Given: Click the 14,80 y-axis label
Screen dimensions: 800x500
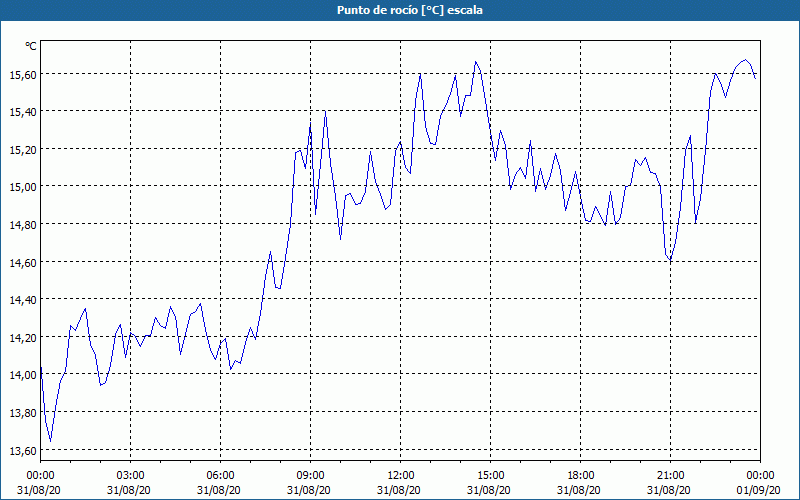Looking at the screenshot, I should pyautogui.click(x=23, y=224).
